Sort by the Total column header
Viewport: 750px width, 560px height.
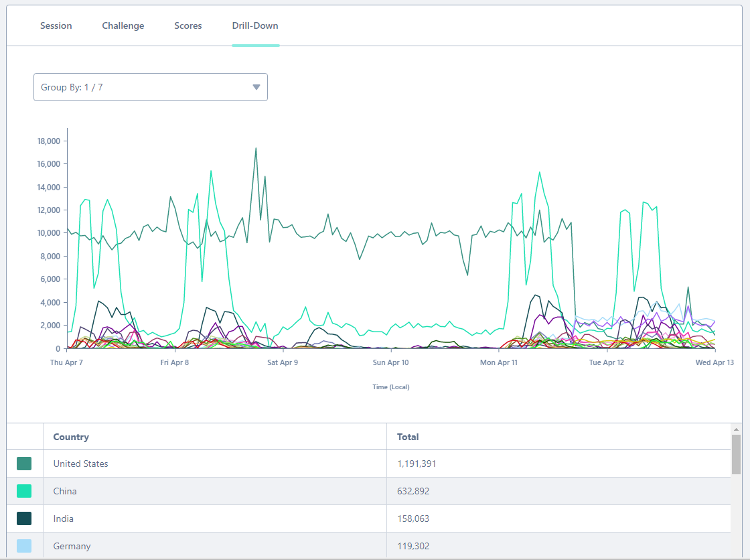pos(407,436)
